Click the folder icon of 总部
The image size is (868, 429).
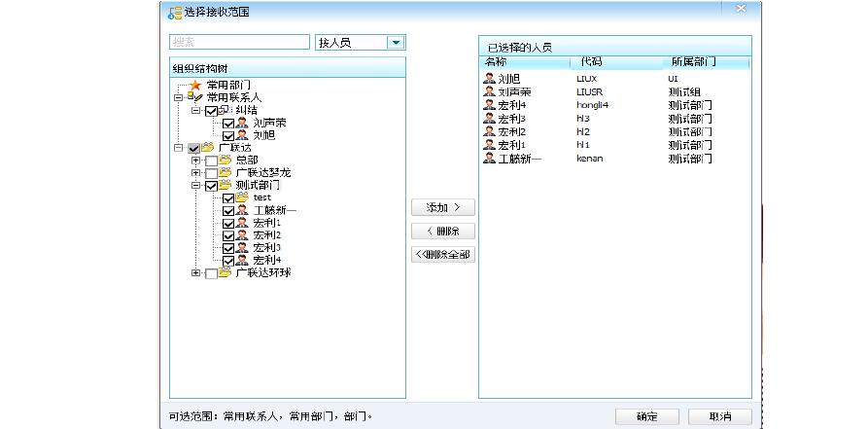click(x=225, y=160)
